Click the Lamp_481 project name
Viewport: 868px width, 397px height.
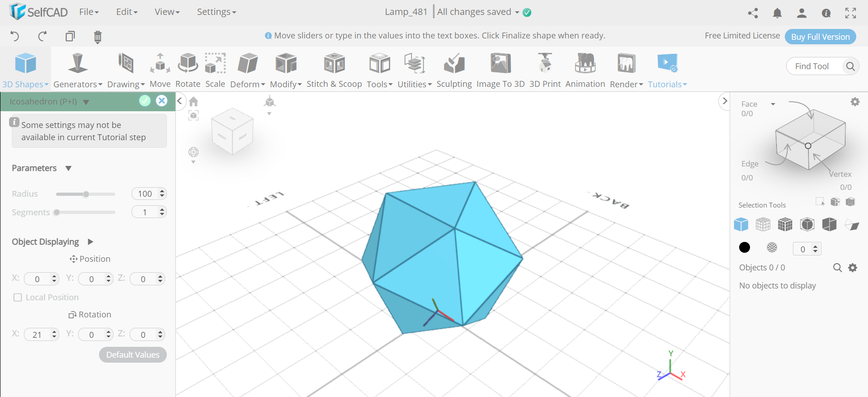click(406, 12)
